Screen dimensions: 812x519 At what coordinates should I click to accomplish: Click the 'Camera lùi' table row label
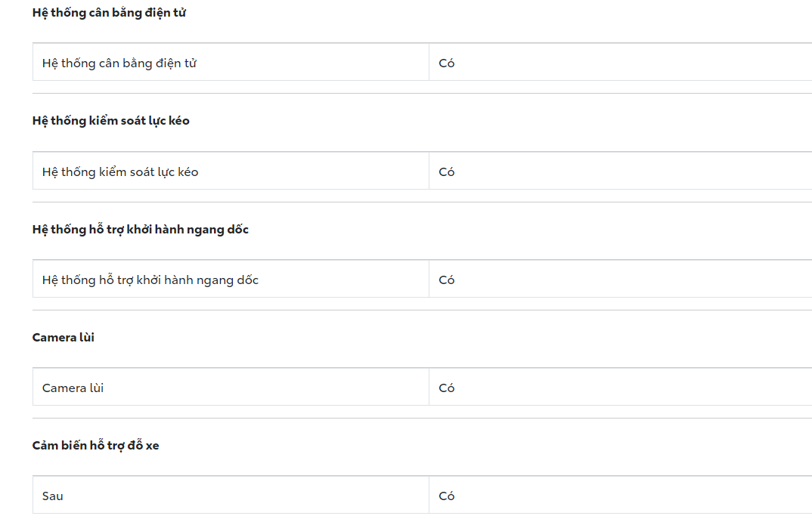[73, 388]
